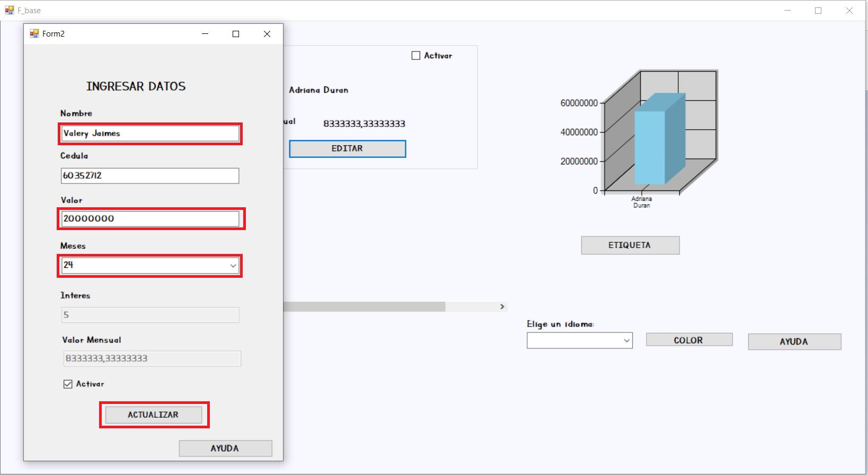Image resolution: width=868 pixels, height=475 pixels.
Task: Click the ACTUALIZAR button
Action: (154, 415)
